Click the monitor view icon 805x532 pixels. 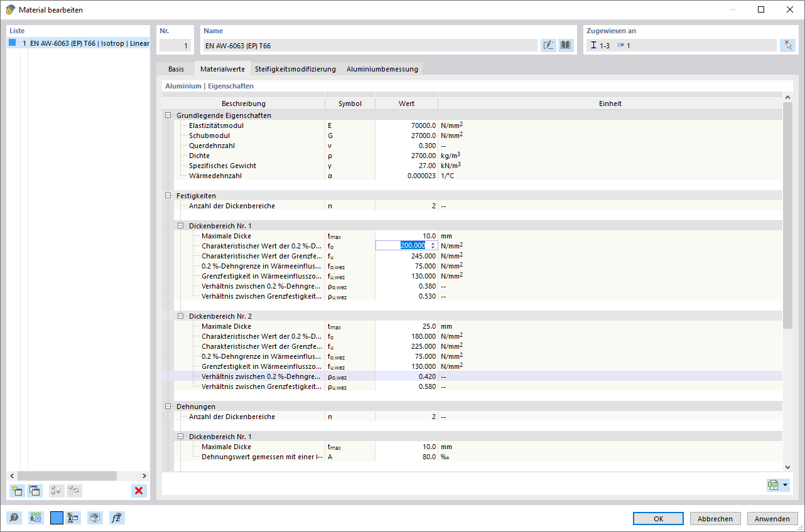pyautogui.click(x=95, y=518)
